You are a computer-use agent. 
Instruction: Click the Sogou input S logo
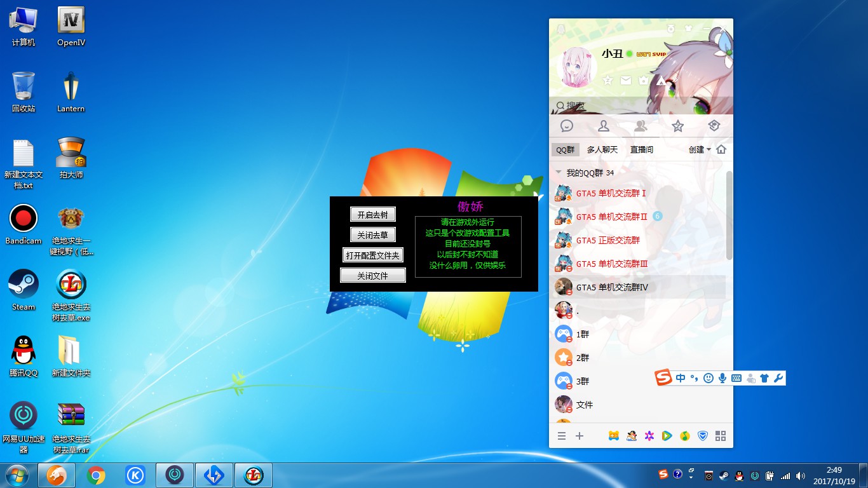tap(664, 378)
